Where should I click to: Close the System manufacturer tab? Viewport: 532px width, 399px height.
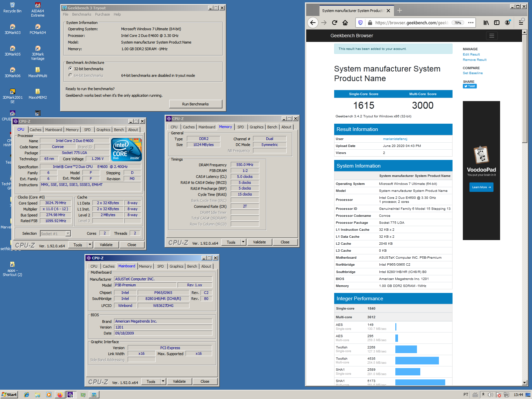coord(388,11)
